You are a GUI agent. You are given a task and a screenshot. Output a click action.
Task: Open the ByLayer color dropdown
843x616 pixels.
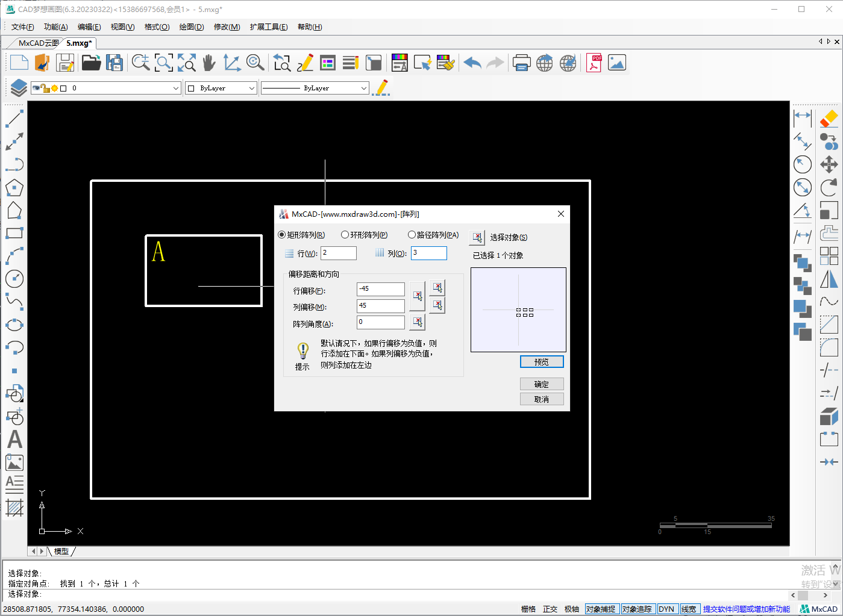(x=252, y=88)
